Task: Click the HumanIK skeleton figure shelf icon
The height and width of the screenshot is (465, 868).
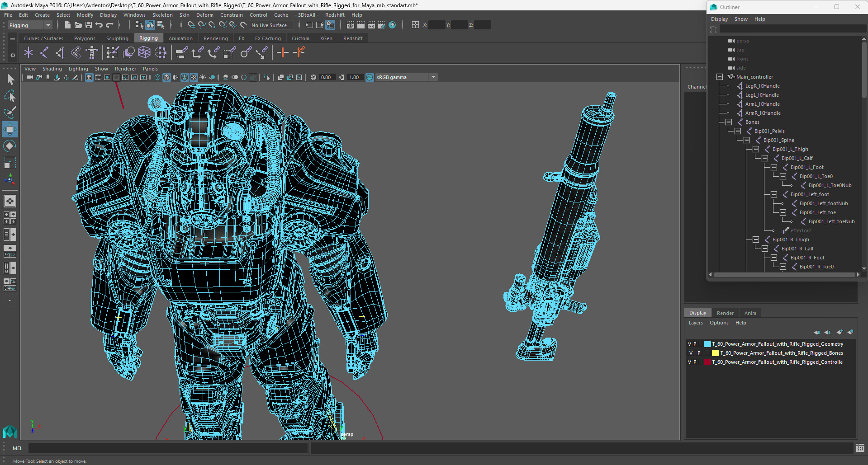Action: pyautogui.click(x=92, y=52)
